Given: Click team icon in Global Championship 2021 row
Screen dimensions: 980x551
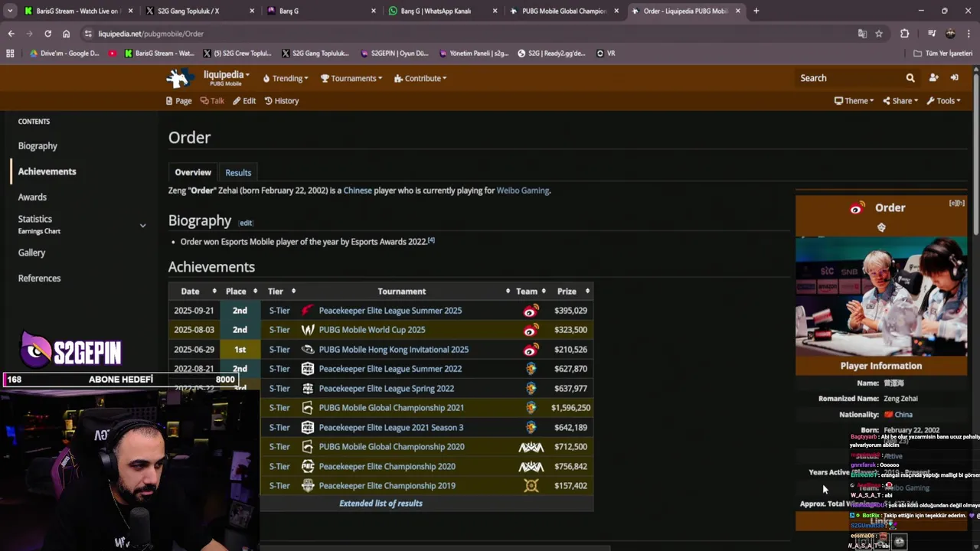Looking at the screenshot, I should (531, 408).
